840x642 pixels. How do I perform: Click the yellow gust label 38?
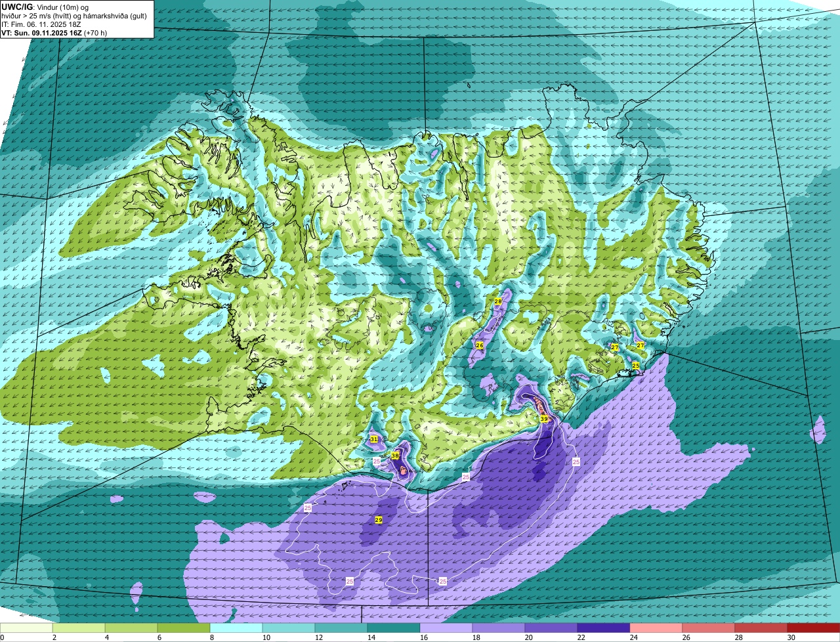click(395, 456)
